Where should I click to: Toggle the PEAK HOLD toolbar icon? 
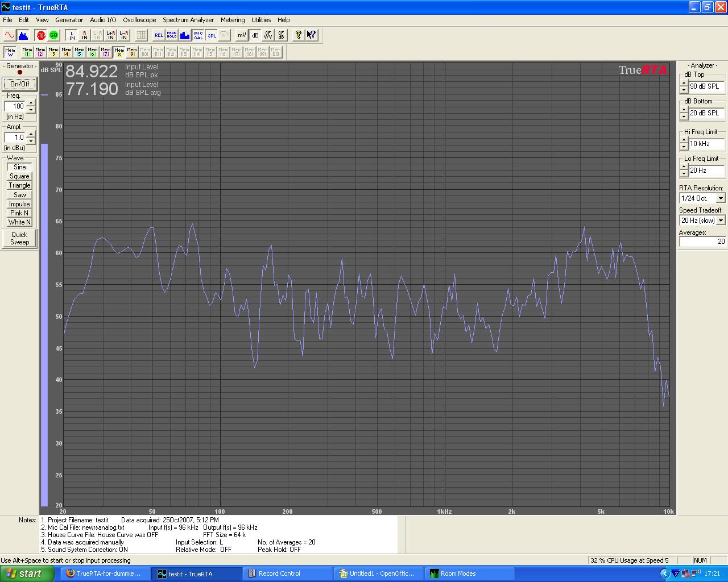[172, 35]
